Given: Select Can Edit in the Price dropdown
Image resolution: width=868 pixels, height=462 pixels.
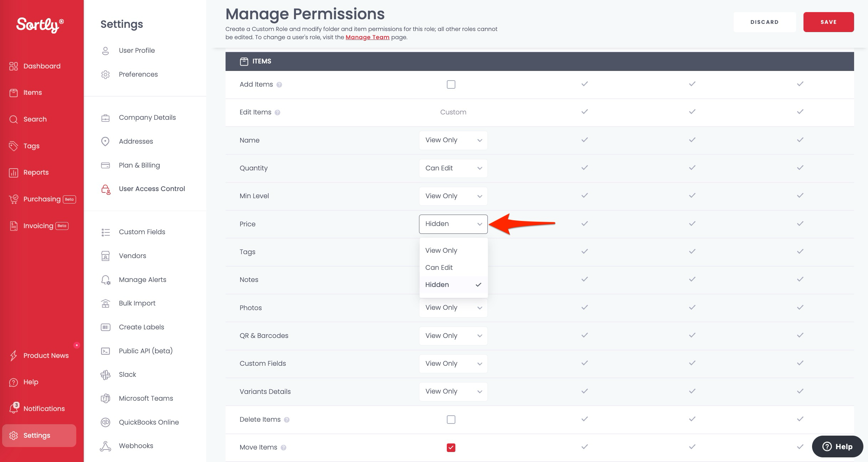Looking at the screenshot, I should point(439,267).
